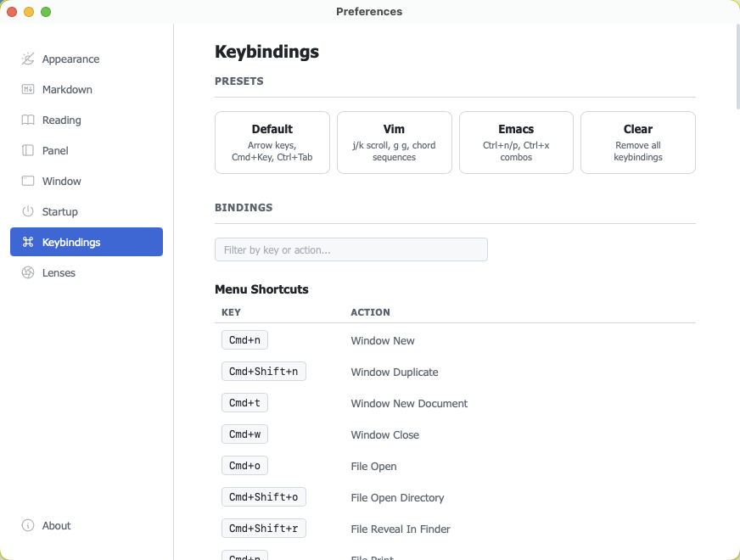Click the Window New action text
740x560 pixels.
point(383,340)
